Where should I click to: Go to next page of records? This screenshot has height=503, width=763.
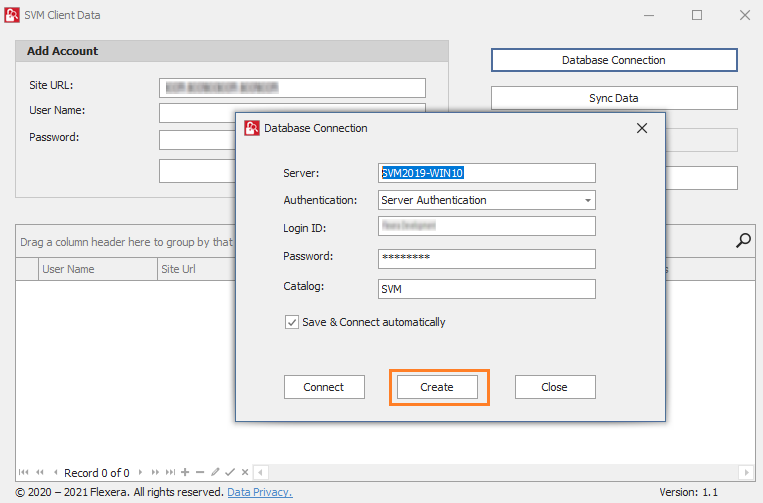pos(155,472)
